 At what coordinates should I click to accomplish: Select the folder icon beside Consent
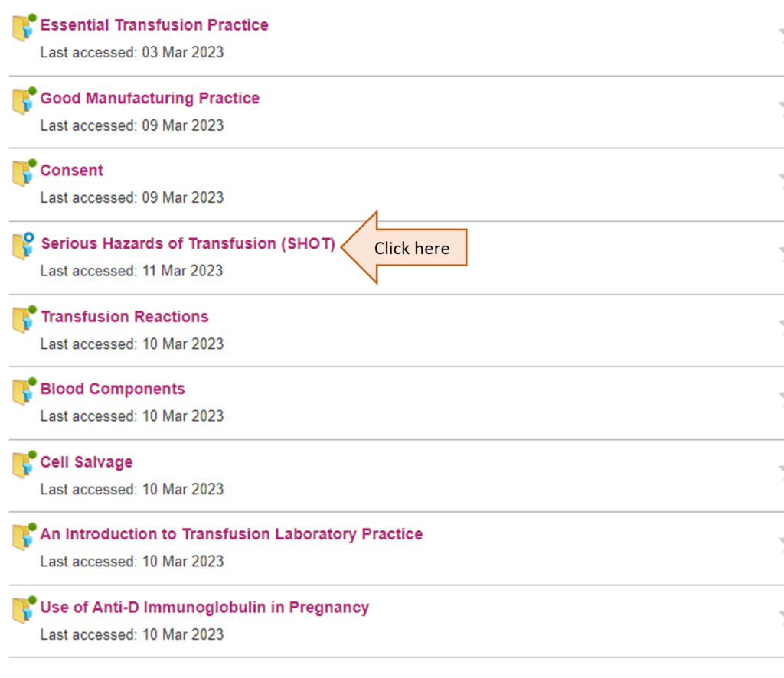coord(23,174)
